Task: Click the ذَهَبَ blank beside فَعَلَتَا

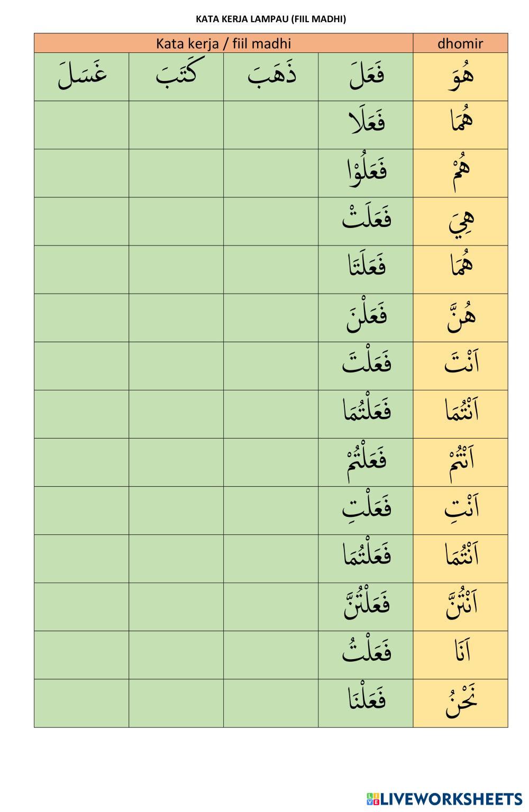Action: [271, 269]
